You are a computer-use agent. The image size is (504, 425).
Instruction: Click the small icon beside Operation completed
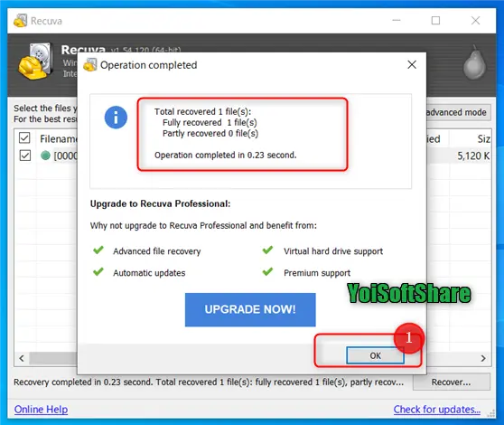tap(90, 65)
